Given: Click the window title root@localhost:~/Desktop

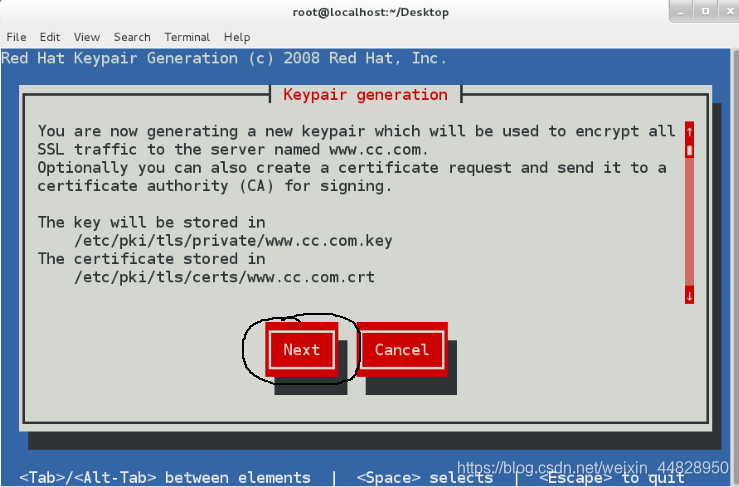Looking at the screenshot, I should (x=370, y=12).
